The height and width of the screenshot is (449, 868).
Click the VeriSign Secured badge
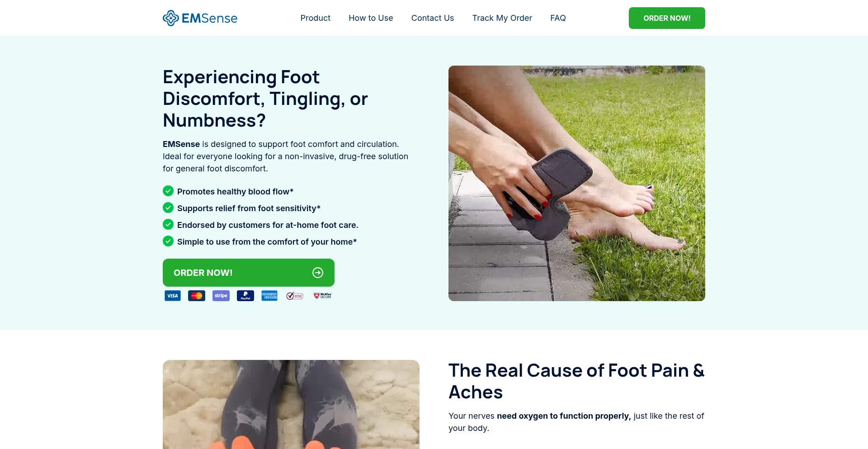pos(295,296)
